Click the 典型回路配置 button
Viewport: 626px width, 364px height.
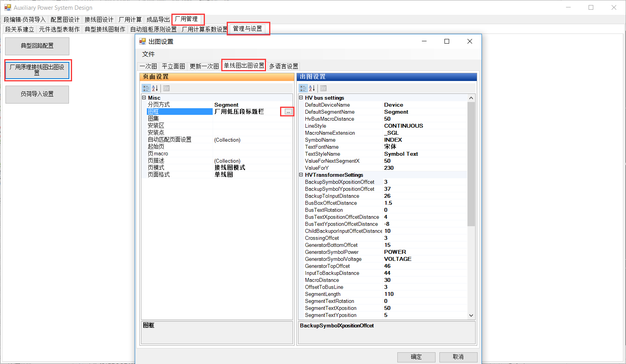37,46
